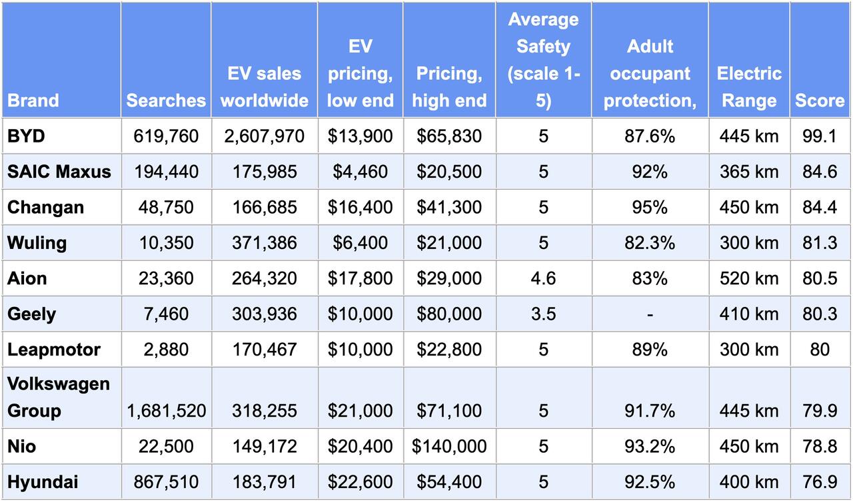This screenshot has height=504, width=853.
Task: Click BYD's score of 99.1
Action: tap(820, 136)
